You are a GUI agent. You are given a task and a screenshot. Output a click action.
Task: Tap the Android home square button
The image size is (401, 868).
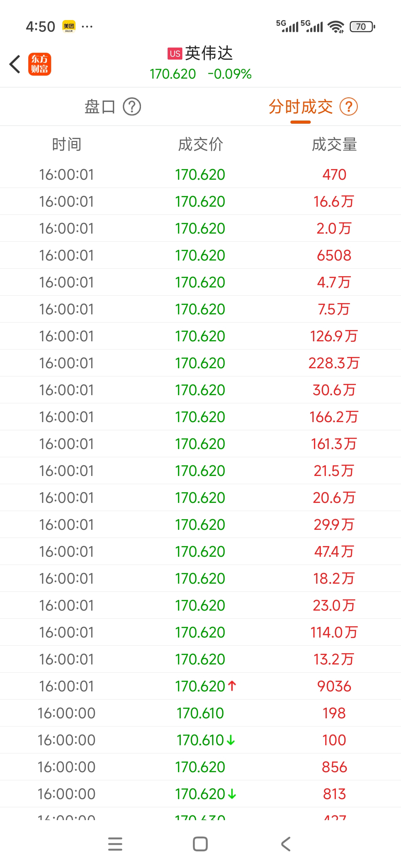pos(200,844)
